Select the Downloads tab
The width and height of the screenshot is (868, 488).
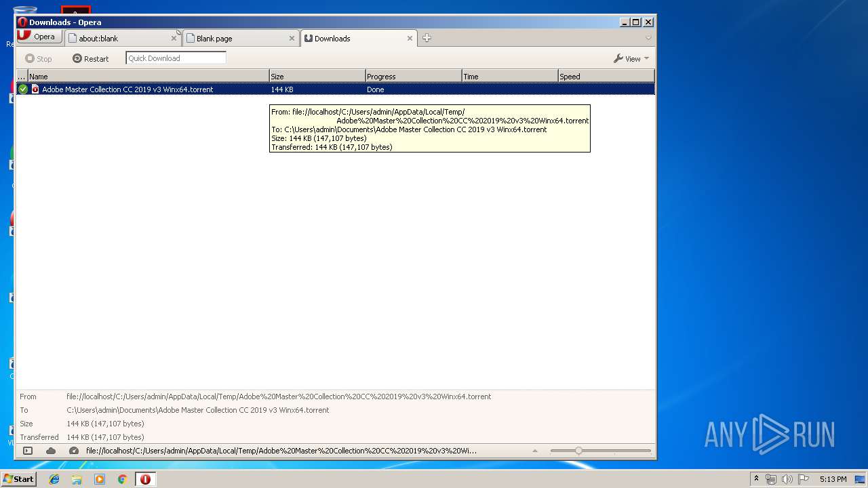(358, 38)
